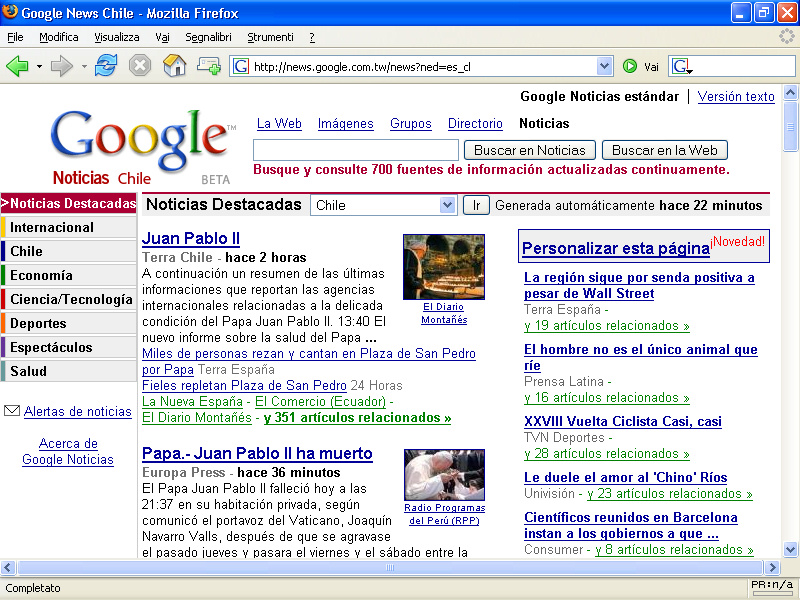
Task: Click the Google News search input field
Action: (x=356, y=150)
